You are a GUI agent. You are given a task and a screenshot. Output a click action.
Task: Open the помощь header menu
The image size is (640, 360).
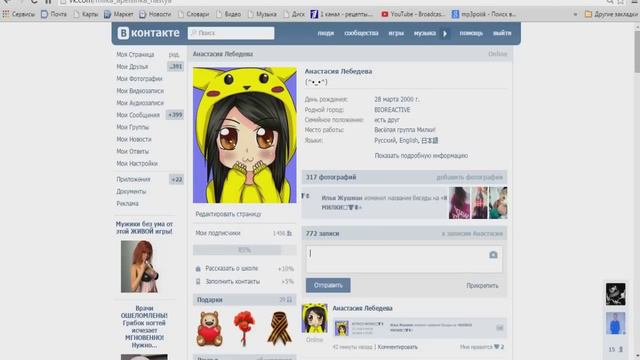(x=471, y=33)
